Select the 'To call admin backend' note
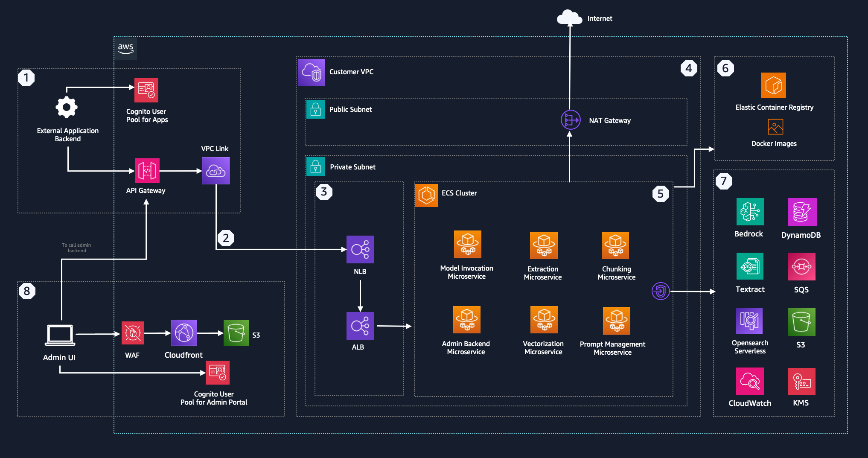Viewport: 868px width, 458px height. [76, 248]
